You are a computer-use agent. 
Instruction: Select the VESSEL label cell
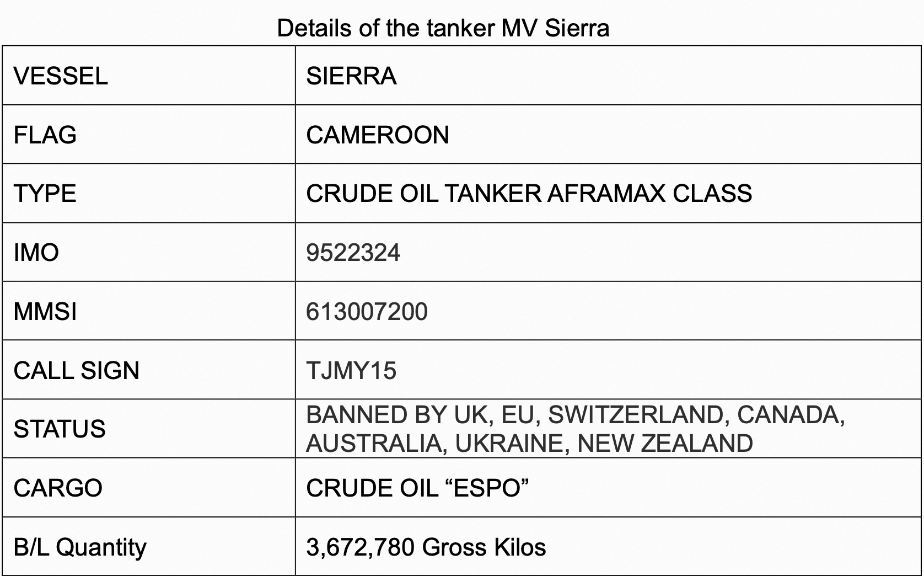click(149, 75)
